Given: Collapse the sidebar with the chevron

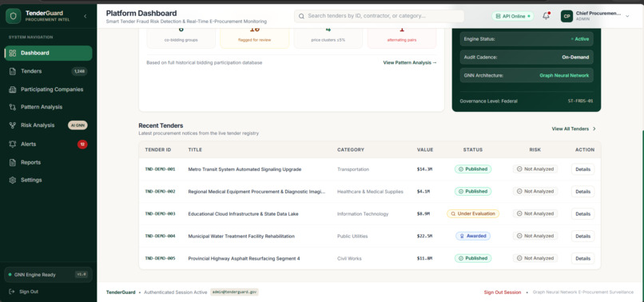Looking at the screenshot, I should pyautogui.click(x=85, y=17).
